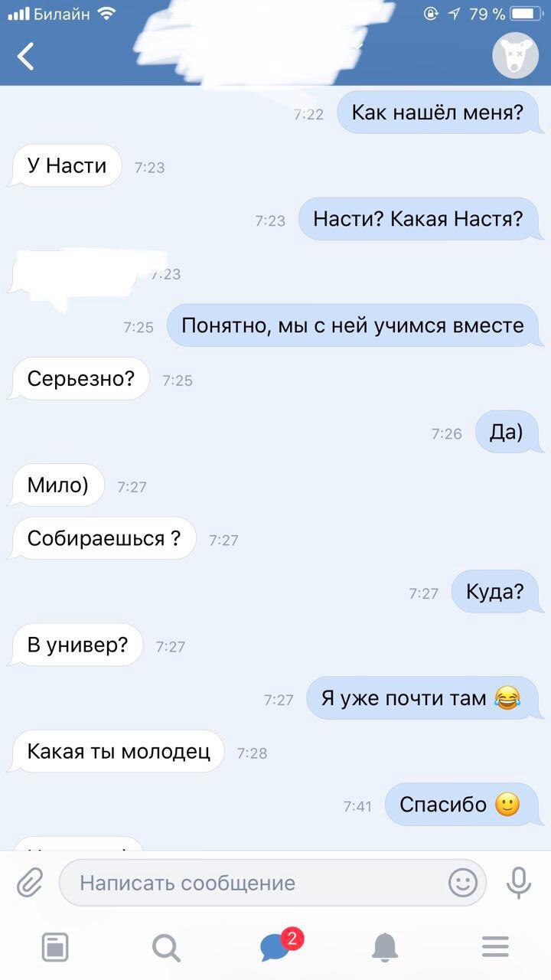Tap the 'Собираешься ?' message bubble

[103, 538]
